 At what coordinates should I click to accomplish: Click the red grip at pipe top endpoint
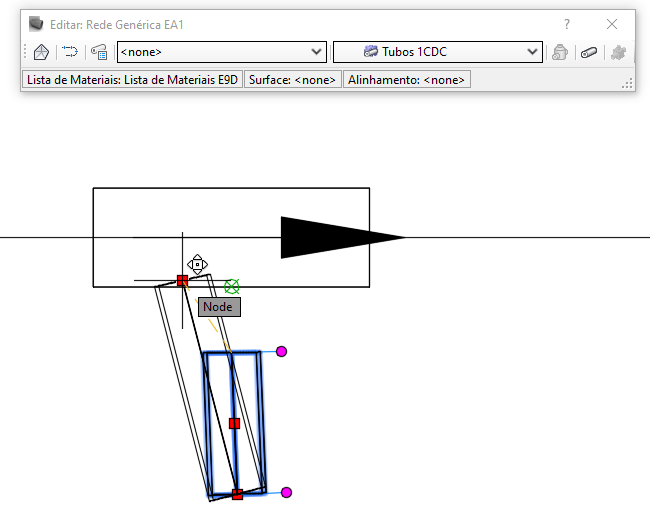[182, 281]
